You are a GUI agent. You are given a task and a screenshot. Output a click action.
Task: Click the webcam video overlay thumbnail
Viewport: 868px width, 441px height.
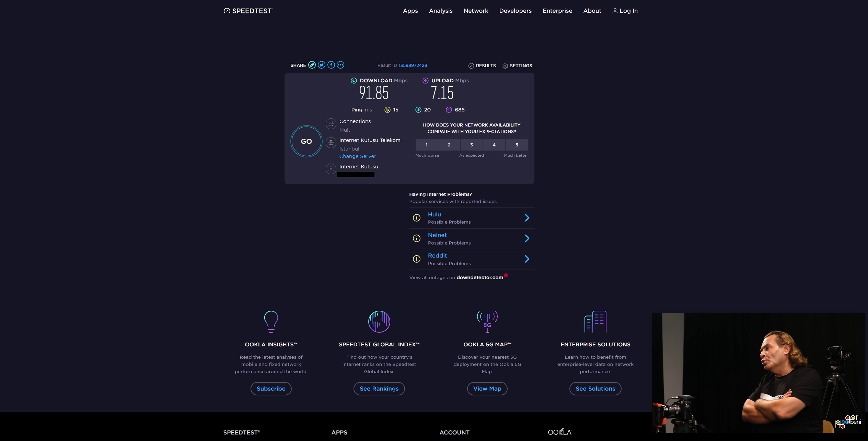(x=758, y=373)
